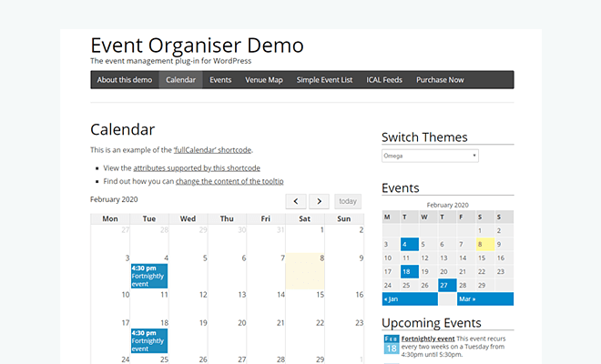
Task: Go to next month with right arrow
Action: pyautogui.click(x=319, y=201)
